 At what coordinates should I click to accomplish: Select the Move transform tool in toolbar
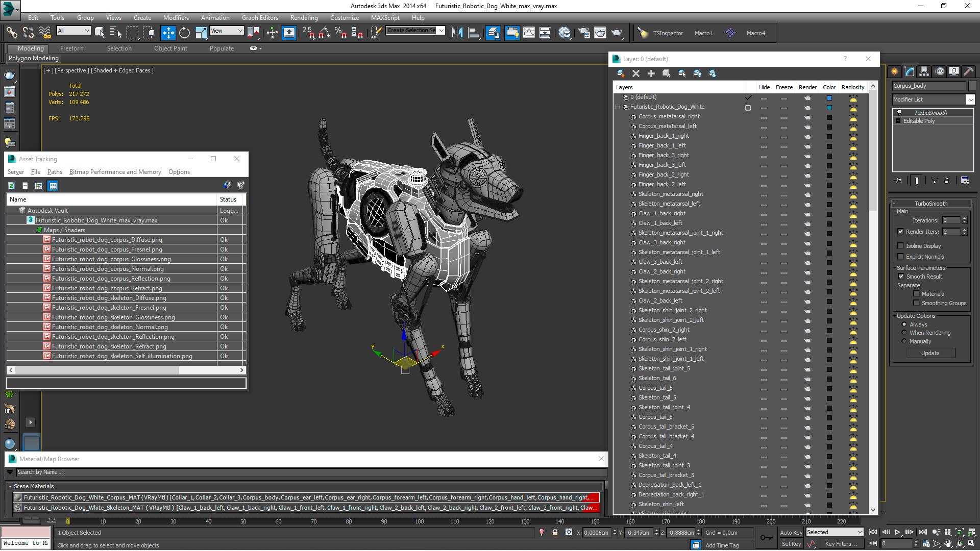[168, 33]
